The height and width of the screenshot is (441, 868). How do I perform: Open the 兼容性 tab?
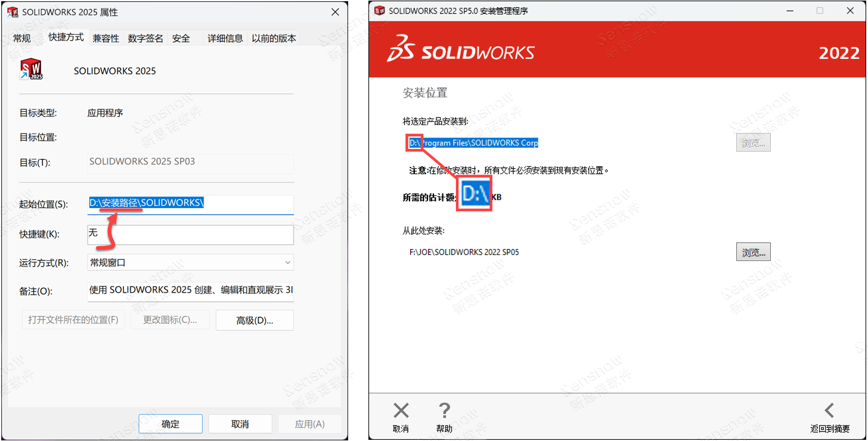coord(106,38)
